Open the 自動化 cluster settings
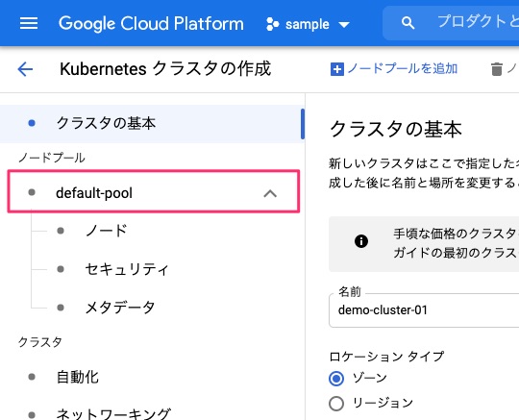 click(78, 377)
